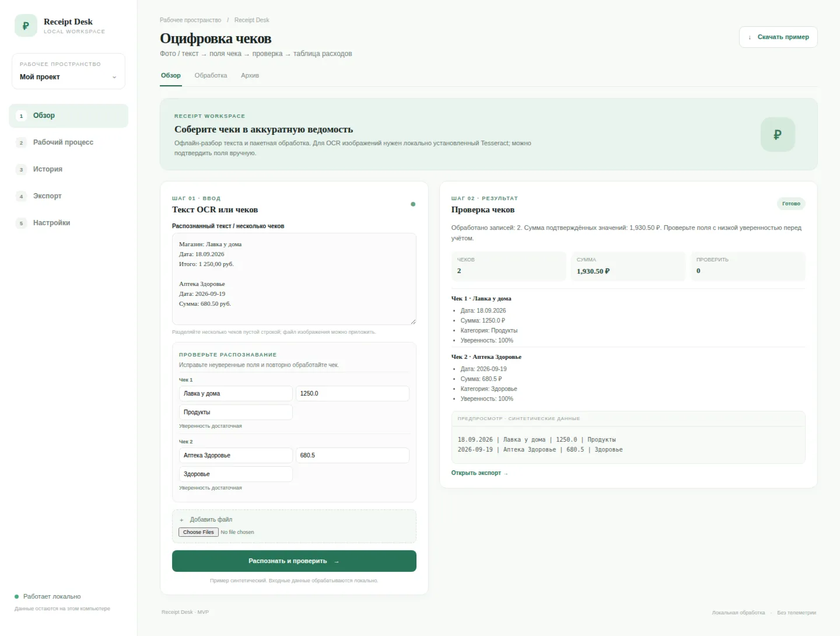
Task: Click the Receipt Desk breadcrumb item
Action: point(252,20)
